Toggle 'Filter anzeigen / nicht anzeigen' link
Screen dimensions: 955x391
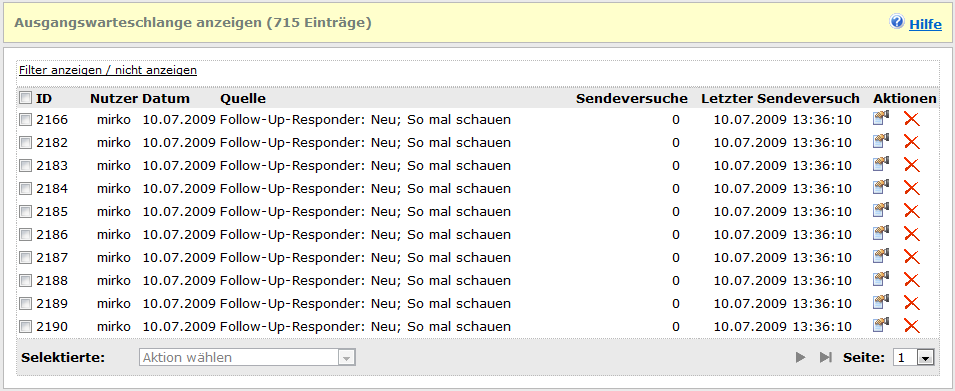pyautogui.click(x=108, y=70)
